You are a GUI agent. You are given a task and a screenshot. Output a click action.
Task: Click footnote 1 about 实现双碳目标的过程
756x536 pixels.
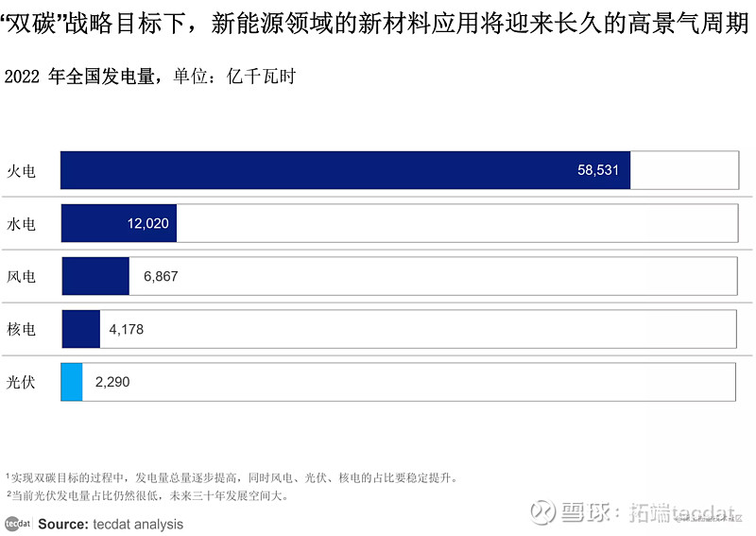click(232, 477)
